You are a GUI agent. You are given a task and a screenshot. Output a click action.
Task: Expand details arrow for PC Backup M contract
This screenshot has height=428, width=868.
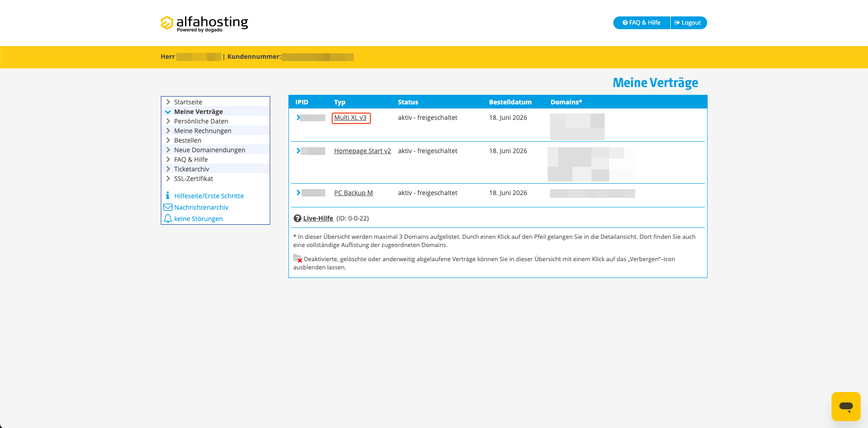coord(298,193)
